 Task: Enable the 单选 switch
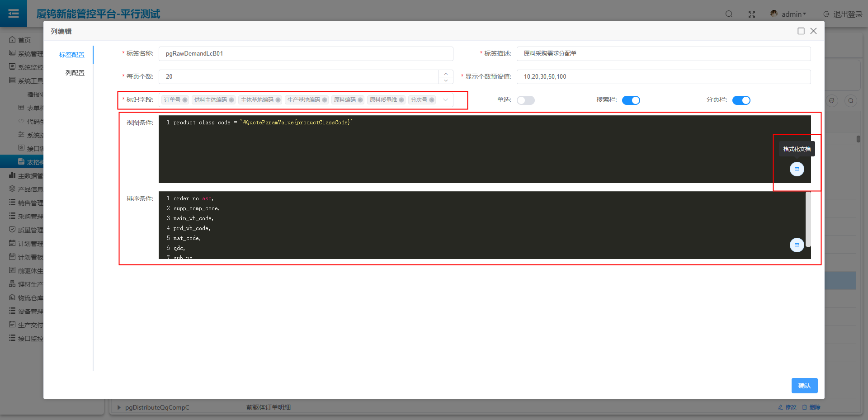[x=525, y=100]
